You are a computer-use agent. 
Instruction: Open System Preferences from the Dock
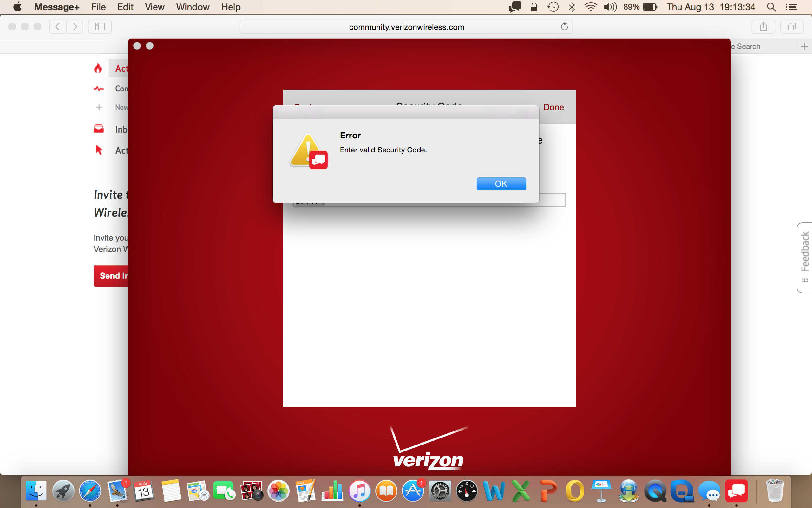click(440, 491)
